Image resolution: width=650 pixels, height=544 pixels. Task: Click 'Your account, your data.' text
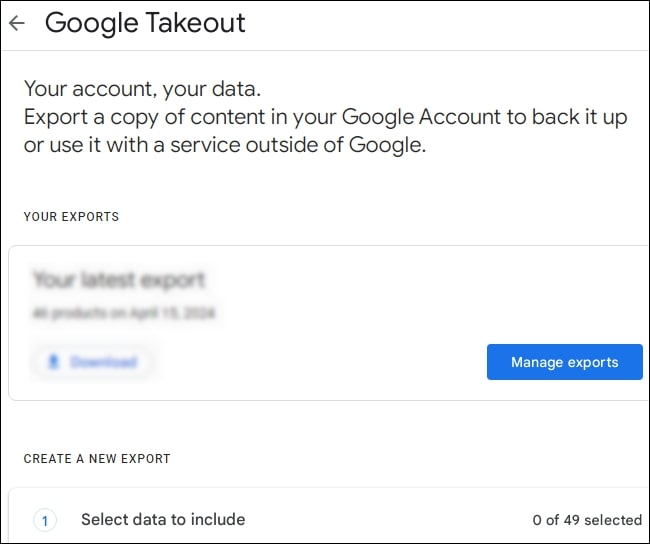pos(141,89)
